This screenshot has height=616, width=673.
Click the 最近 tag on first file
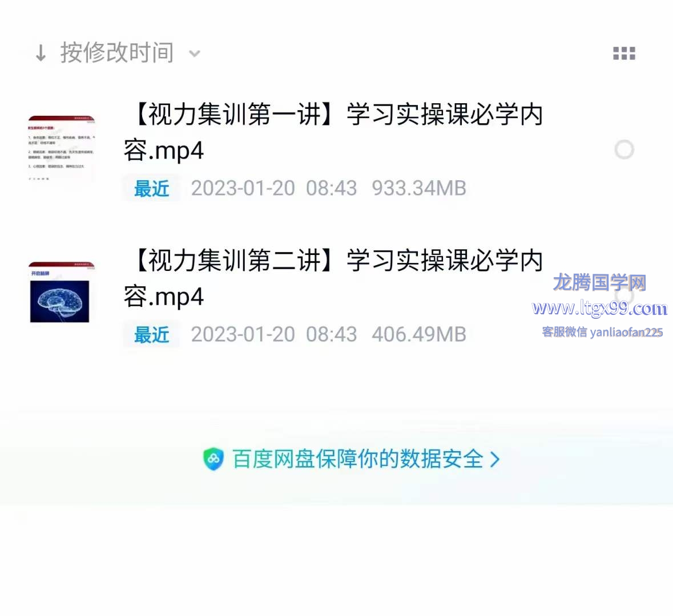point(151,188)
